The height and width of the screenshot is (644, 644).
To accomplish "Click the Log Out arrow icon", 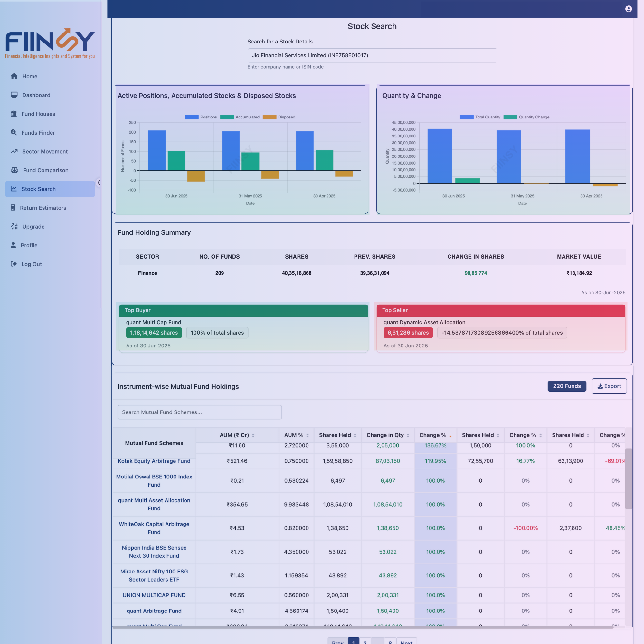I will 14,264.
